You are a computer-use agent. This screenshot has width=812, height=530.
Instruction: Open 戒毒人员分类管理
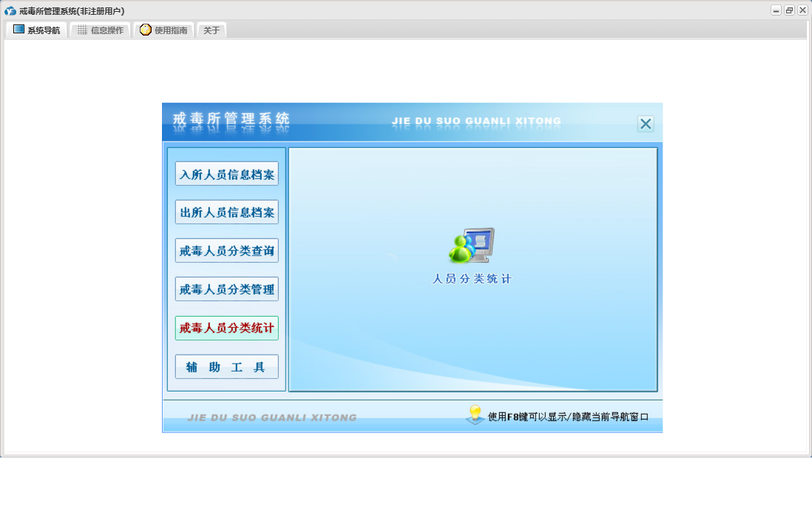point(227,289)
